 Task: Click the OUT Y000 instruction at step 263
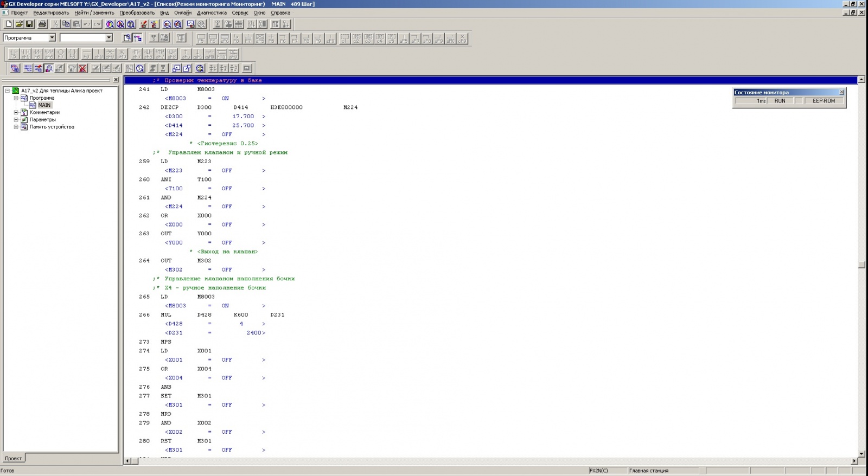186,234
